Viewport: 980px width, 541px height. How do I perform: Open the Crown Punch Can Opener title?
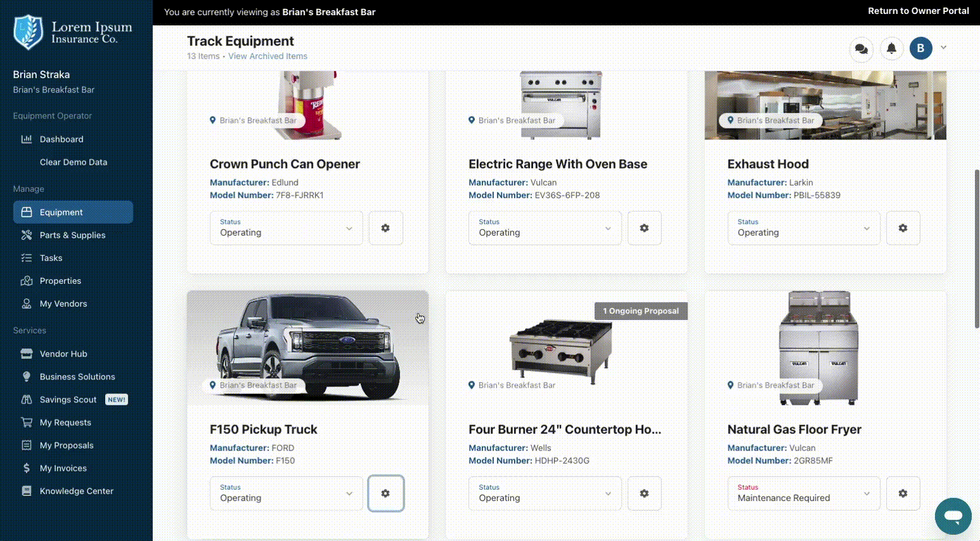click(x=285, y=164)
